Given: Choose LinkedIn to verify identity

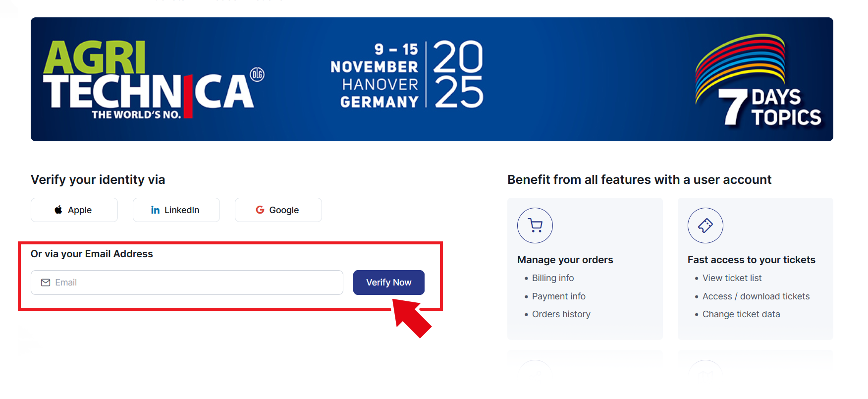Looking at the screenshot, I should pyautogui.click(x=176, y=210).
